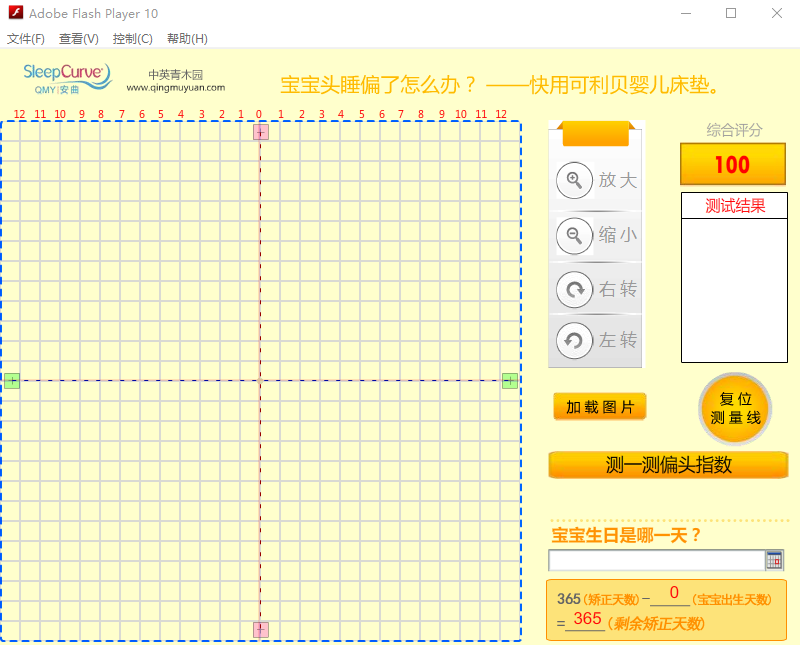Click the 复位测量线 reset button
Image resolution: width=800 pixels, height=645 pixels.
[735, 409]
